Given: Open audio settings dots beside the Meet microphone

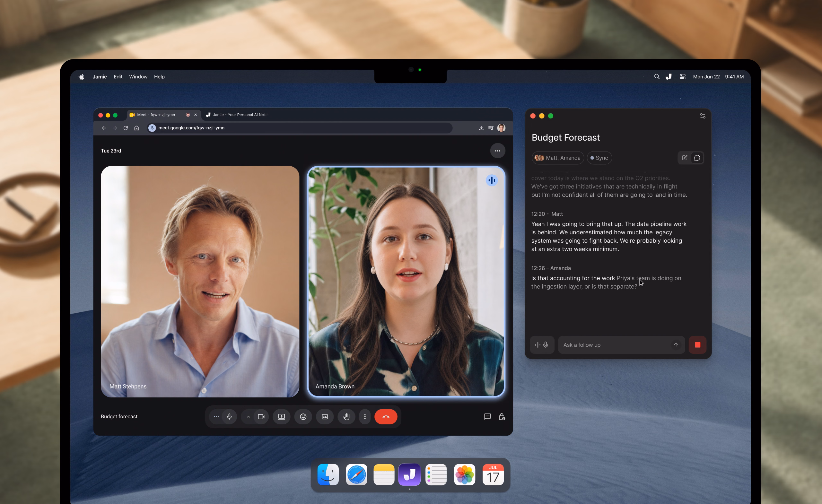Looking at the screenshot, I should [216, 417].
